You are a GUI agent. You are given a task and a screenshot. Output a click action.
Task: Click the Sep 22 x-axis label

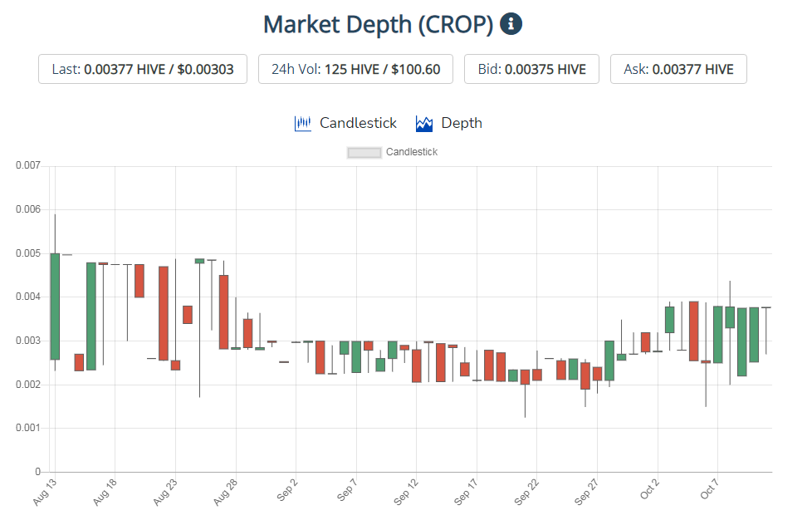(526, 492)
